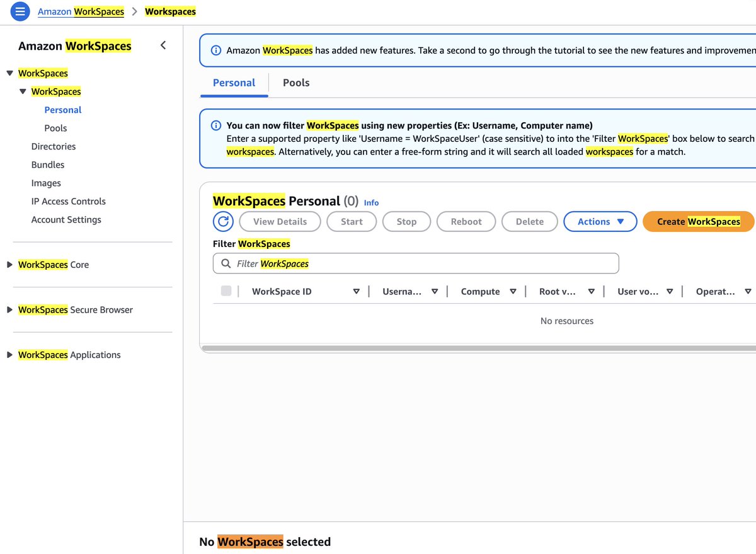The width and height of the screenshot is (756, 554).
Task: Click the Amazon WorkSpaces sidebar title
Action: click(x=75, y=46)
